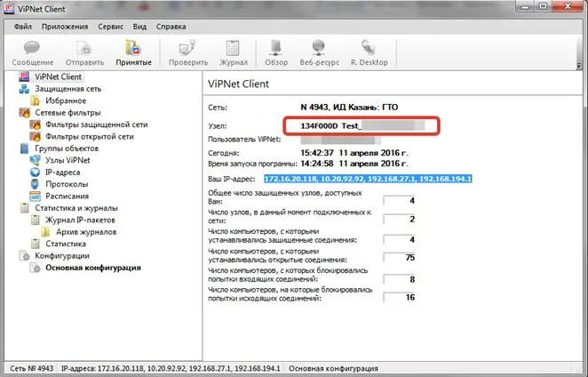Image resolution: width=588 pixels, height=377 pixels.
Task: Click the Сообщение speech bubble toolbar icon
Action: point(32,48)
